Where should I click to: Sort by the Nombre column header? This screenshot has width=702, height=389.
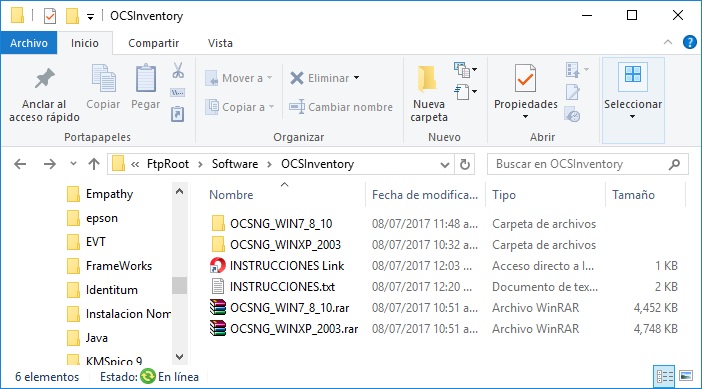click(x=231, y=195)
